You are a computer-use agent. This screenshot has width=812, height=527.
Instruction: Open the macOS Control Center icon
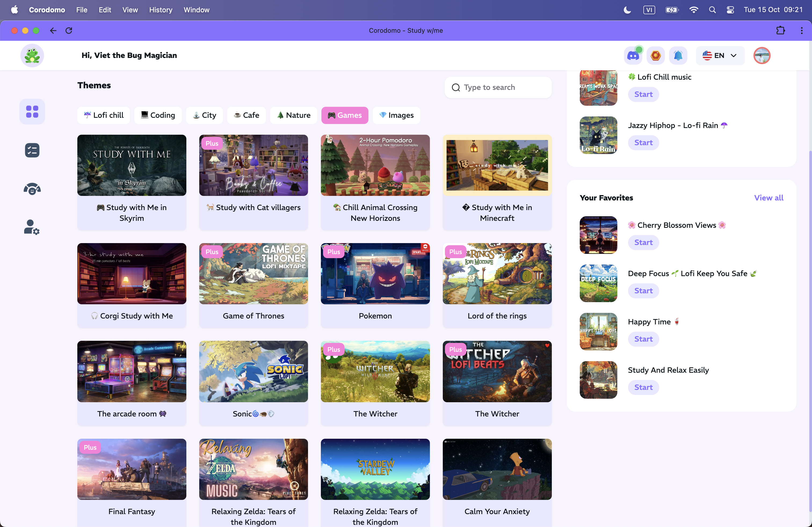(730, 10)
